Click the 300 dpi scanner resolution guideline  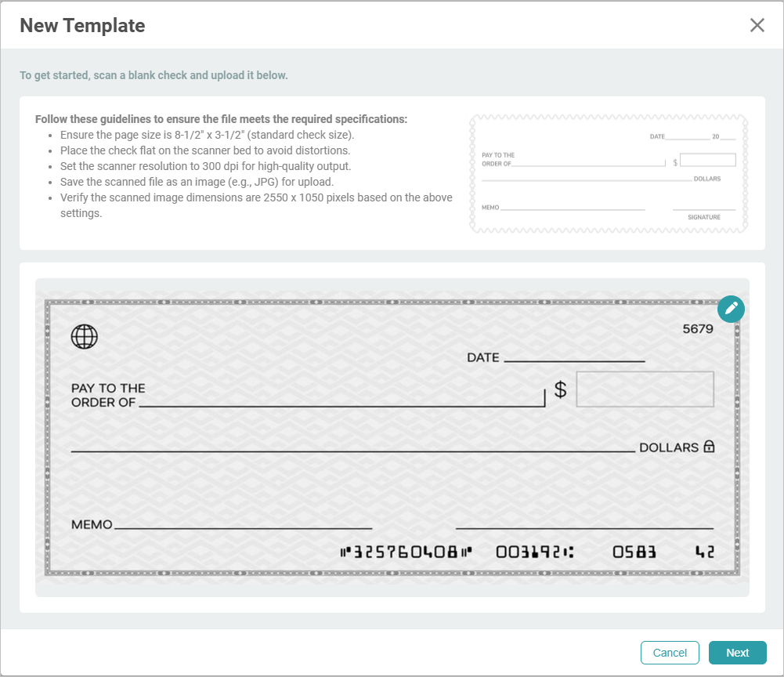pyautogui.click(x=205, y=166)
